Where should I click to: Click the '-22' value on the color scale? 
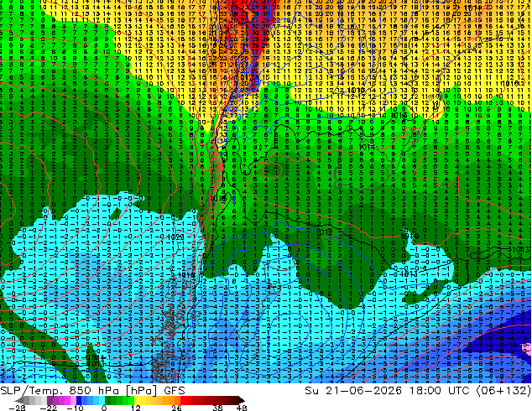click(x=49, y=408)
